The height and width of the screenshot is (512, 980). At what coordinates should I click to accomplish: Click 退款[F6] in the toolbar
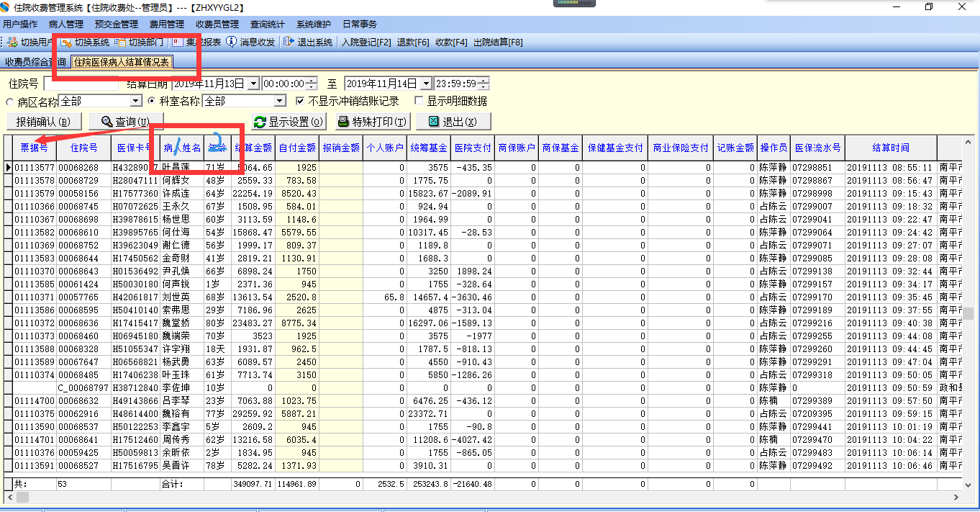(413, 42)
